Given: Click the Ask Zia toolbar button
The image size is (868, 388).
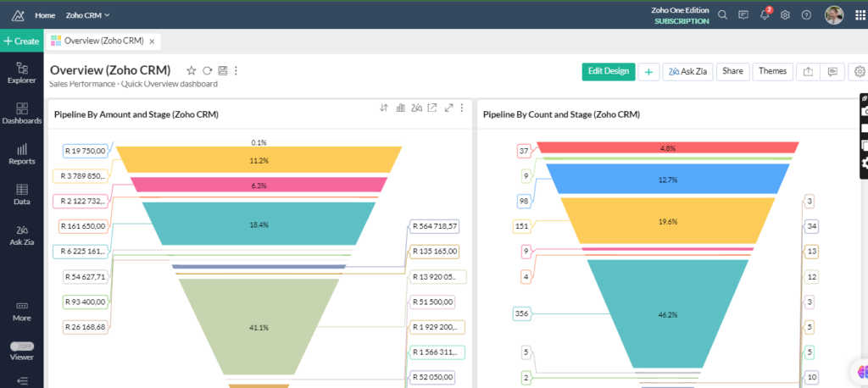Looking at the screenshot, I should click(x=687, y=72).
